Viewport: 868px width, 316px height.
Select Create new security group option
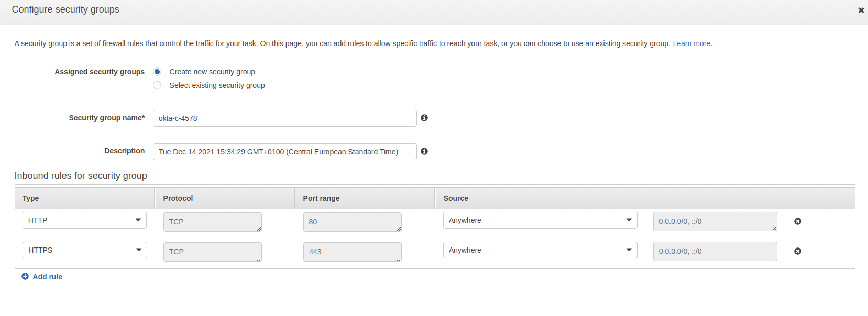[x=157, y=72]
